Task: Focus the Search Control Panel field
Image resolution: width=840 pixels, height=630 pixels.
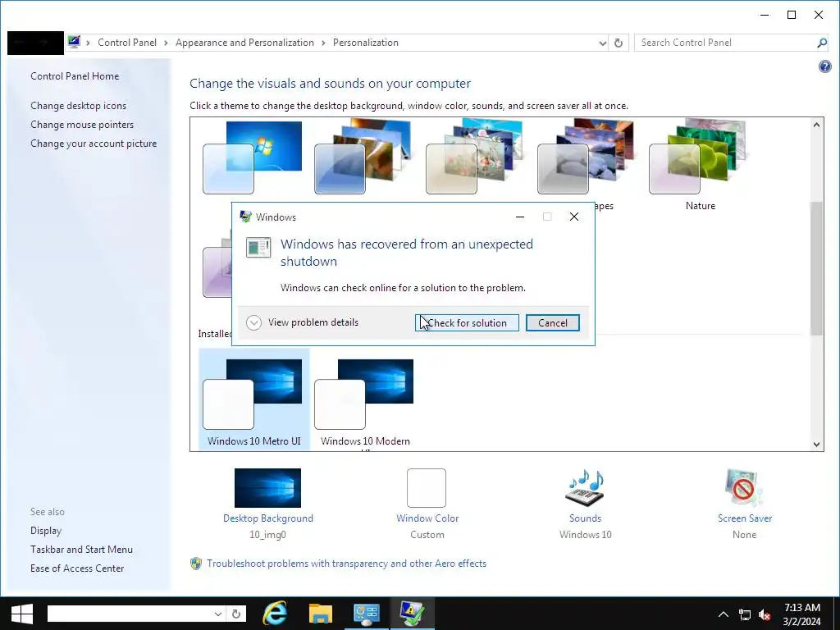Action: (726, 43)
